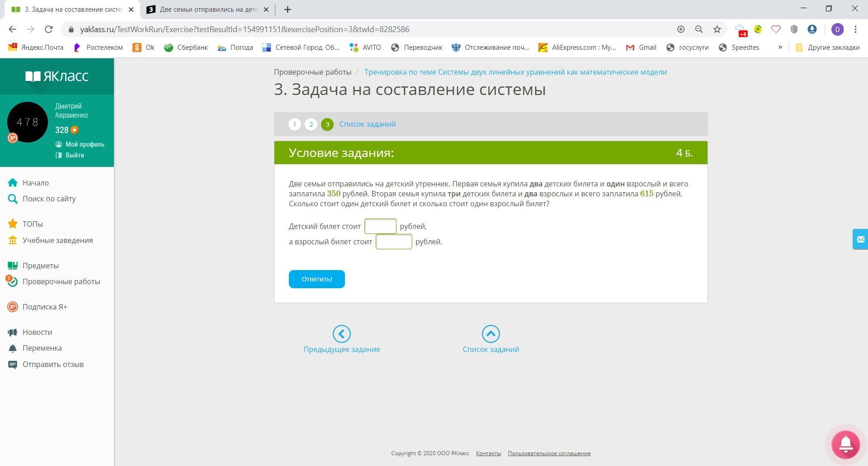Click the ЯКласс logo
The height and width of the screenshot is (466, 868).
coord(57,76)
